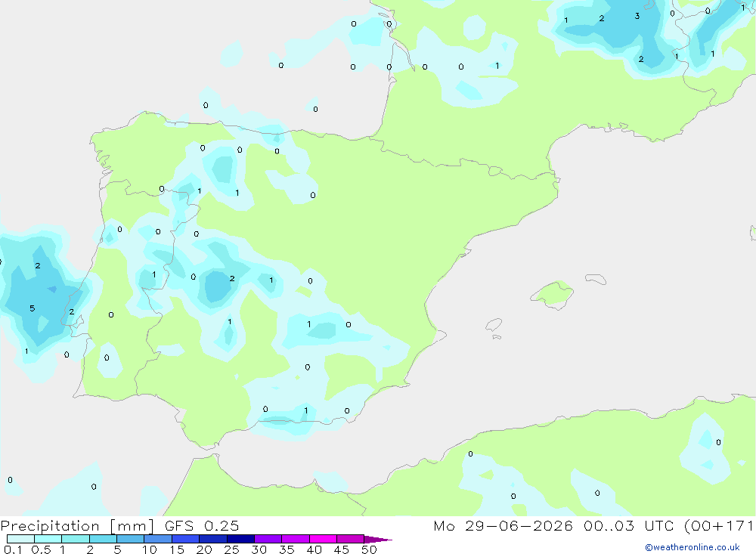Click the '20' legend scale label
This screenshot has height=554, width=756.
[204, 549]
